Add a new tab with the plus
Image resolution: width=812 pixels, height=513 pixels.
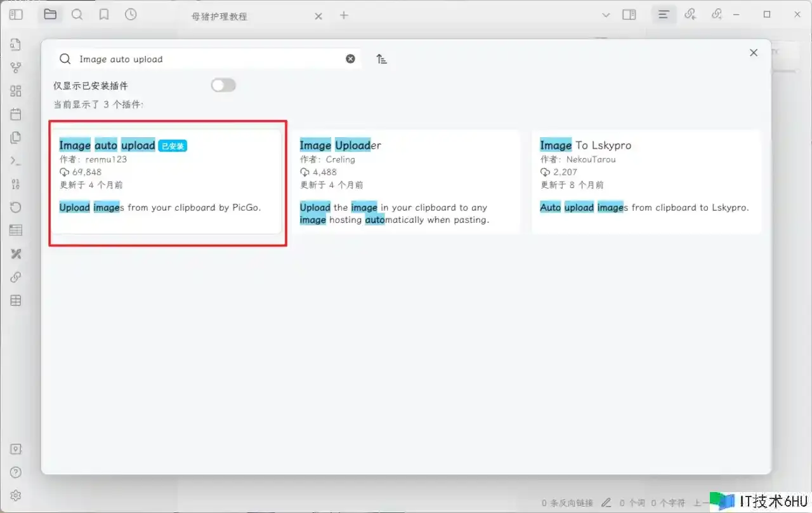click(344, 15)
